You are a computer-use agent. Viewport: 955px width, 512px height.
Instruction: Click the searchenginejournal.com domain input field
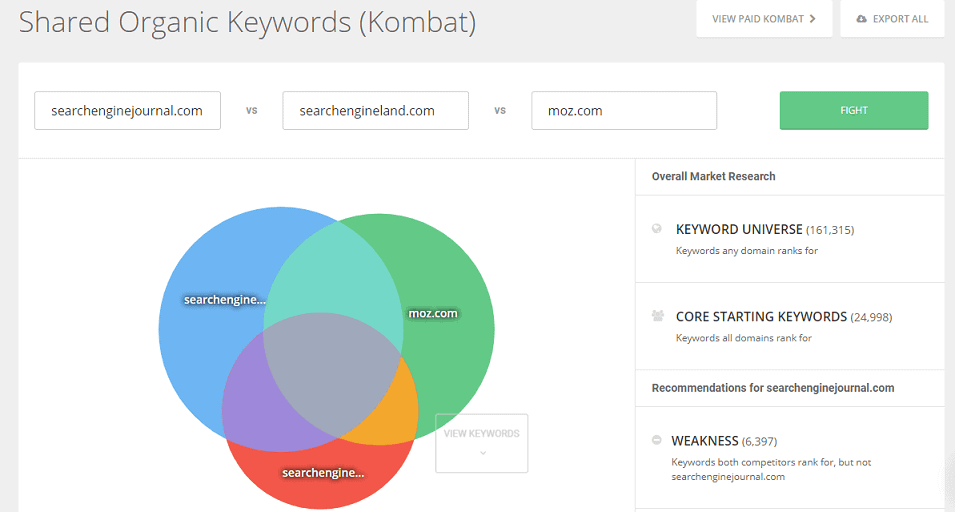pos(127,111)
